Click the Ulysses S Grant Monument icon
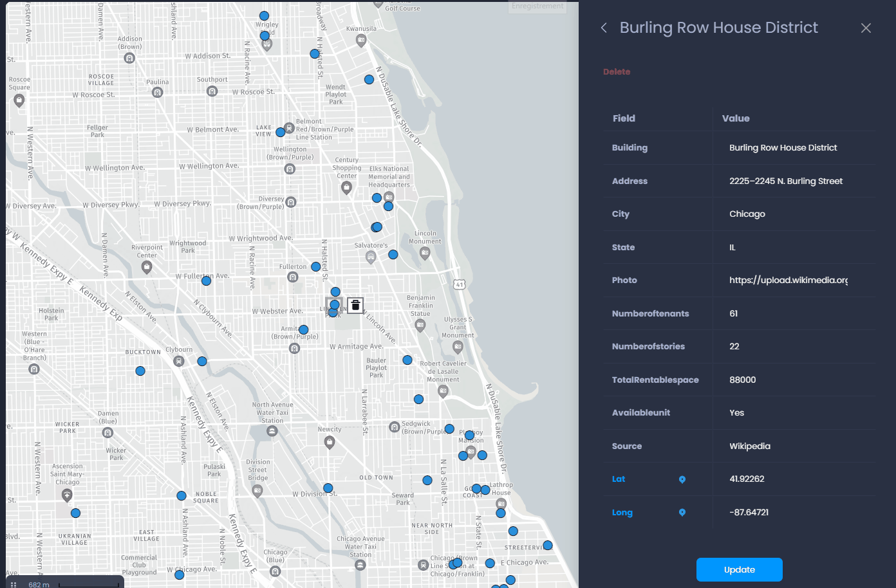896x588 pixels. coord(458,347)
